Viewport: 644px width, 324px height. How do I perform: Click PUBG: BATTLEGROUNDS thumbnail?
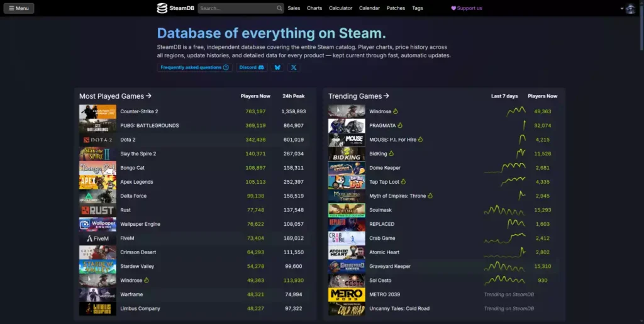(97, 126)
